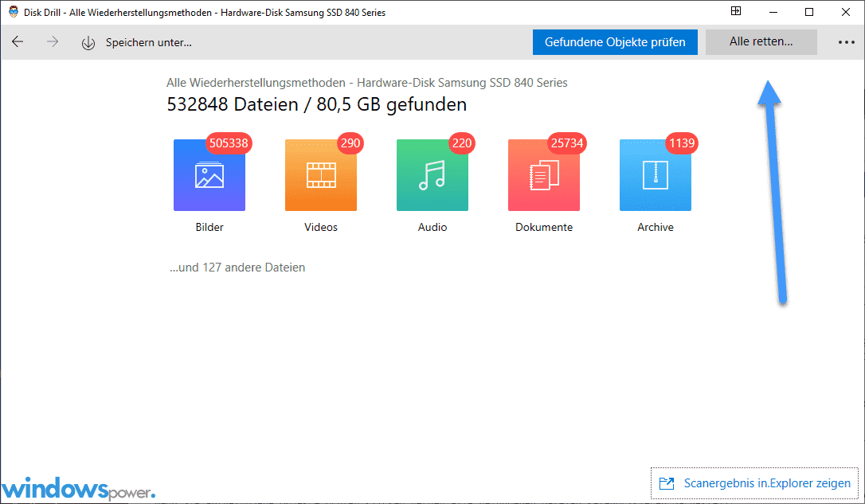Minimize the Disk Drill window
This screenshot has height=504, width=865.
click(773, 12)
